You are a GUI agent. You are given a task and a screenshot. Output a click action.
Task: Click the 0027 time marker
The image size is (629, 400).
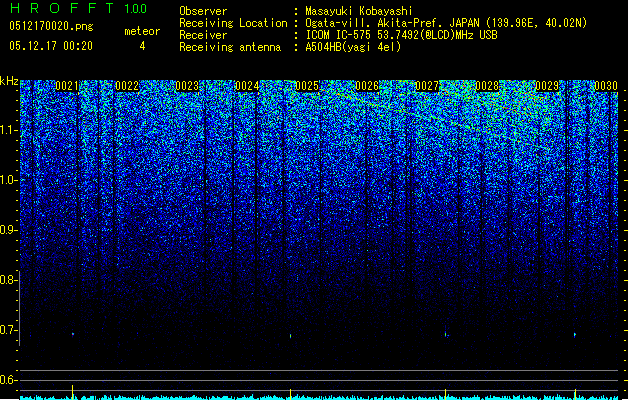(x=427, y=86)
